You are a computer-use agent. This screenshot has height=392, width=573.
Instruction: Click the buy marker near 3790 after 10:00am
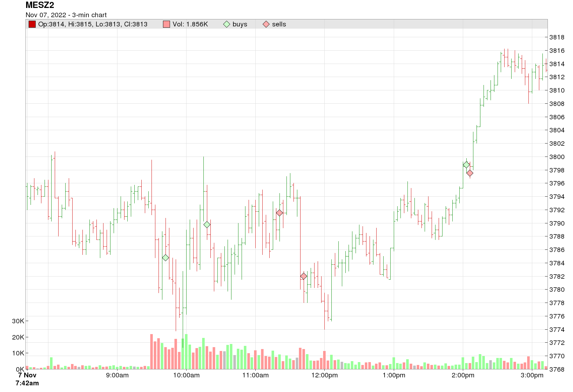pos(207,225)
